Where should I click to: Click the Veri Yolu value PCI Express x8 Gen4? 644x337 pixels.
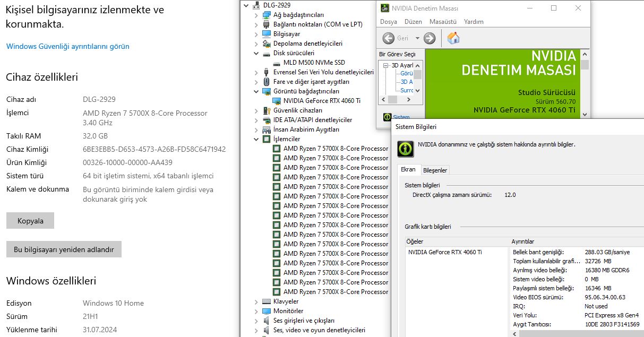[611, 315]
